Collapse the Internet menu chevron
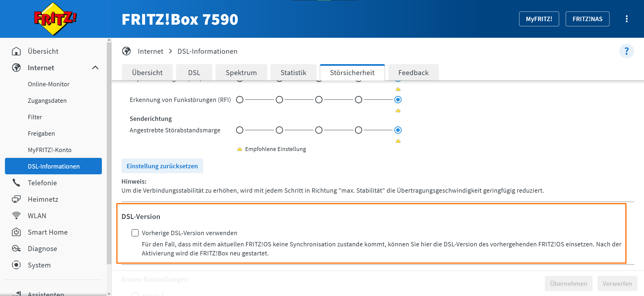644x296 pixels. pyautogui.click(x=95, y=68)
